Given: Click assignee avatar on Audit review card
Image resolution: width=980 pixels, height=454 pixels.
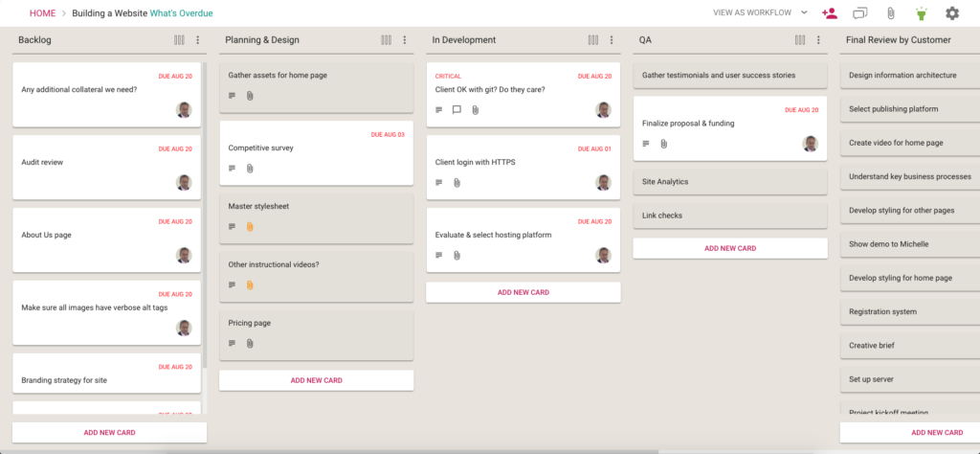Looking at the screenshot, I should coord(184,183).
